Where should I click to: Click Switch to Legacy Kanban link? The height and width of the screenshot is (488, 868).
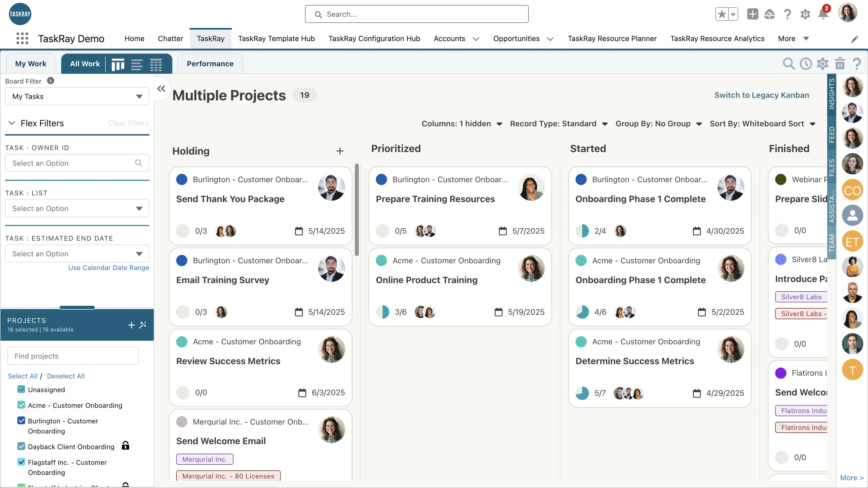pyautogui.click(x=761, y=95)
